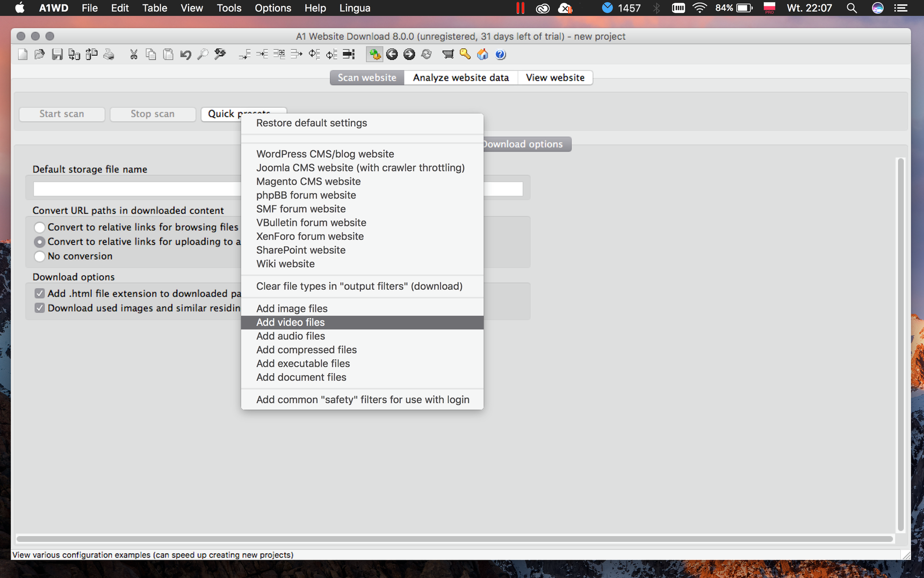Click the Save floppy disk icon
The image size is (924, 578).
[57, 54]
